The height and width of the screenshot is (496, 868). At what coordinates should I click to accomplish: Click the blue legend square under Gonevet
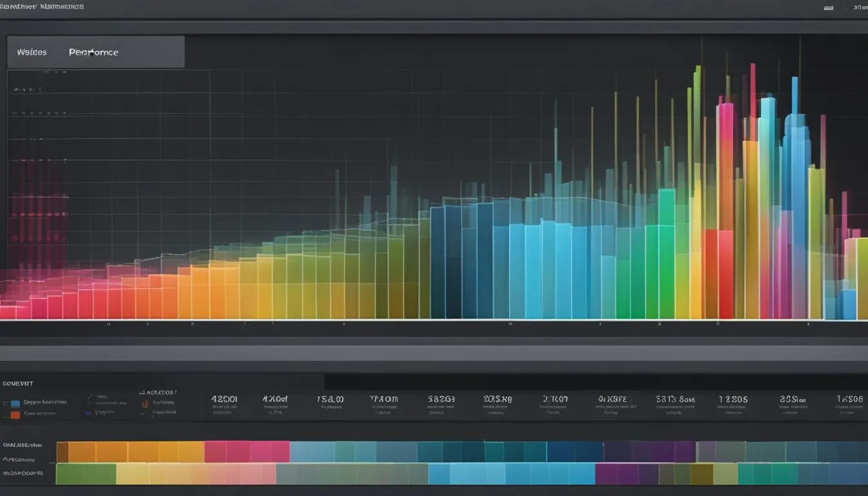(x=15, y=404)
